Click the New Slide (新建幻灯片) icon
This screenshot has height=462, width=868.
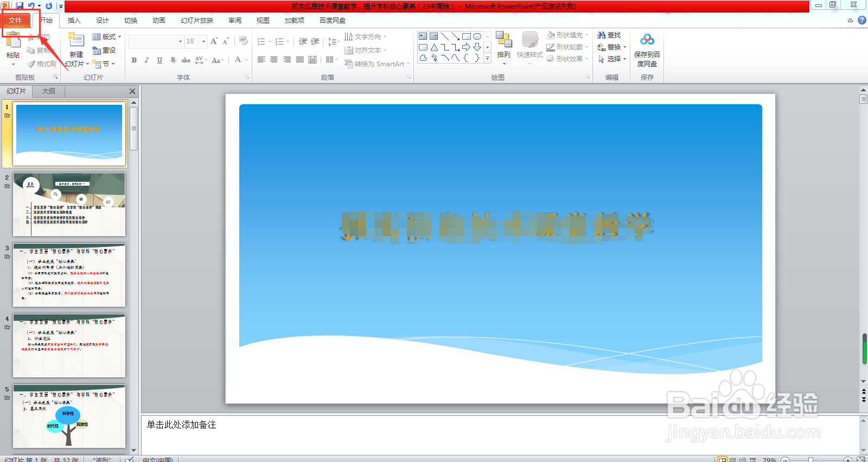[76, 41]
